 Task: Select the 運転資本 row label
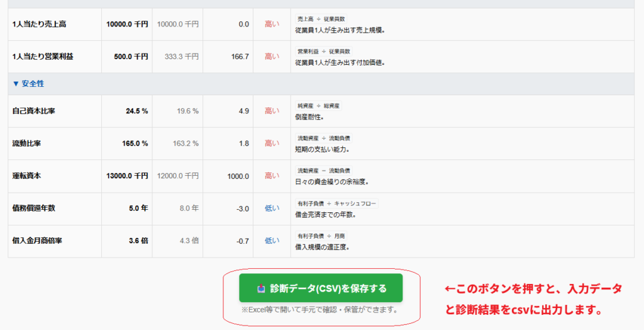[x=26, y=176]
